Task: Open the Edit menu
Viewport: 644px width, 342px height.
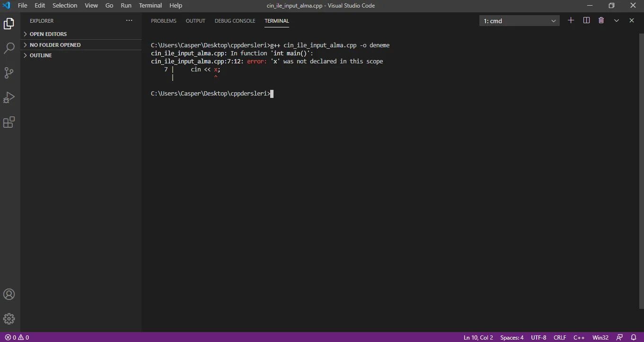Action: coord(40,6)
